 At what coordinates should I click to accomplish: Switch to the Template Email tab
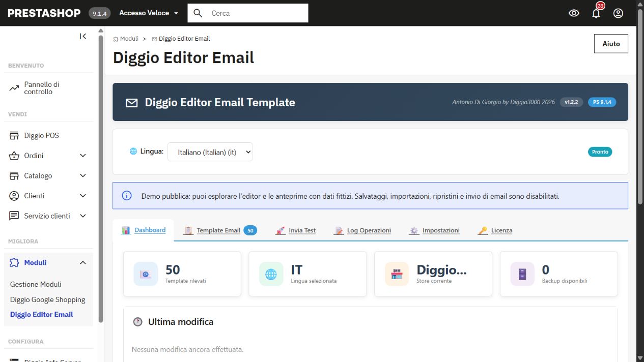pyautogui.click(x=220, y=230)
